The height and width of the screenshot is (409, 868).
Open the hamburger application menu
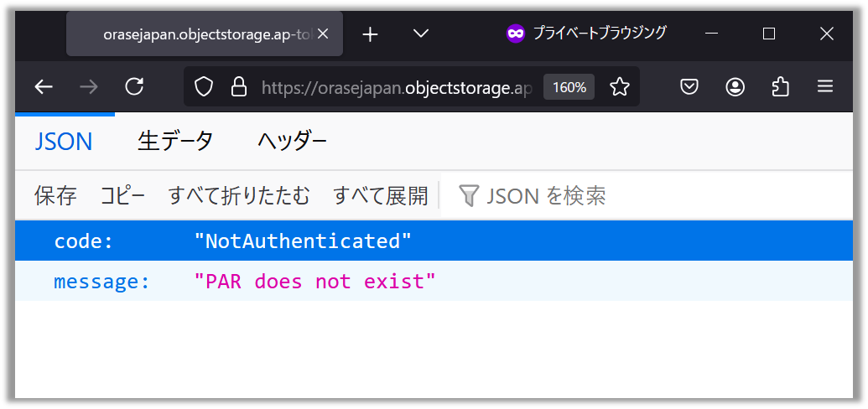[x=825, y=87]
